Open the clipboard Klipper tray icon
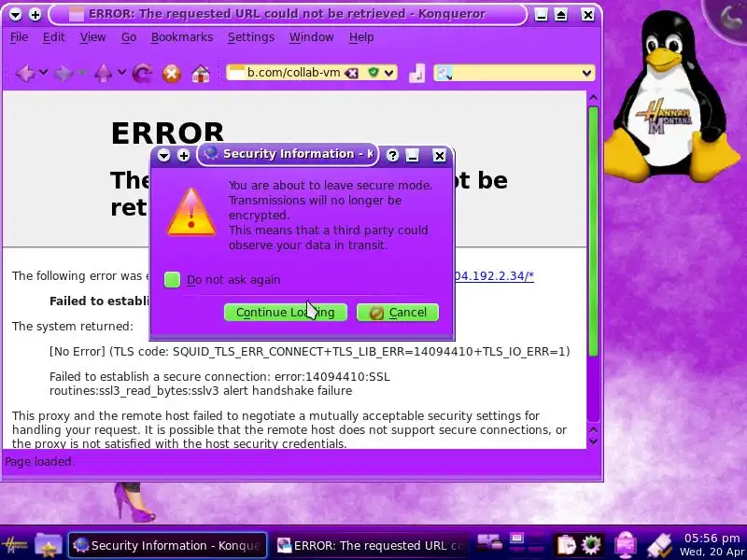 (566, 544)
